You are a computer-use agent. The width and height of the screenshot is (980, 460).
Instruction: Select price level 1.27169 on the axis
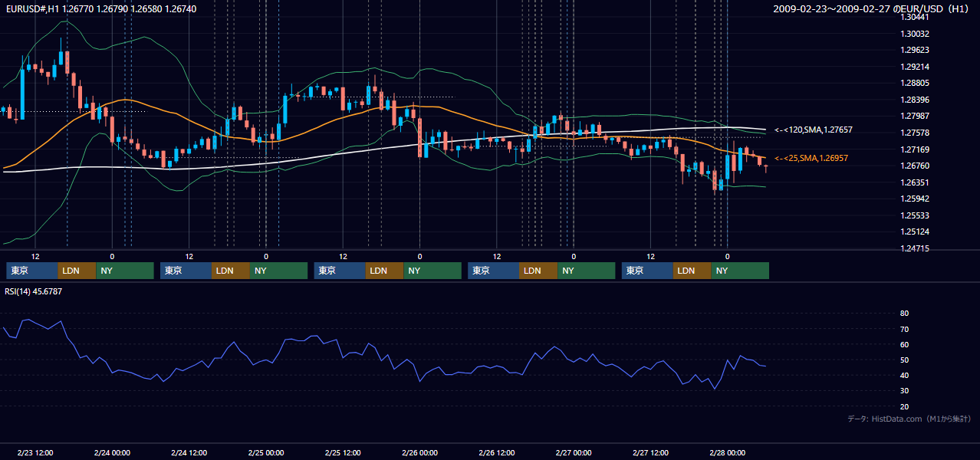(x=915, y=149)
